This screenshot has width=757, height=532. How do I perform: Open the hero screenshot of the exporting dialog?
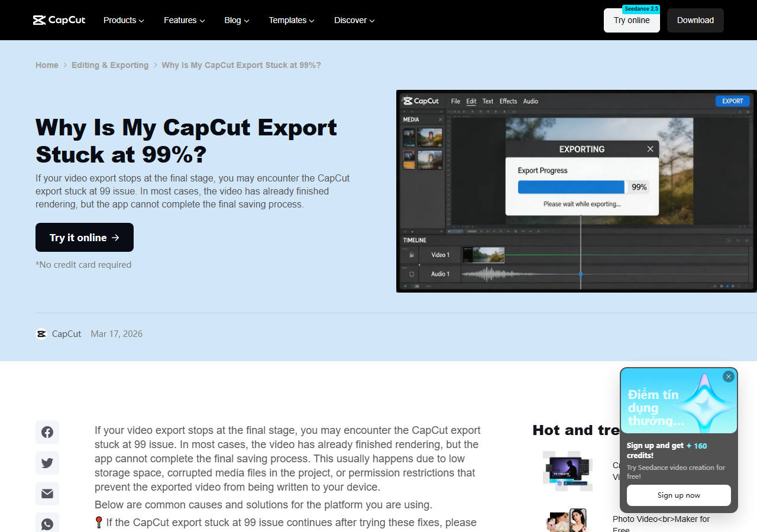[577, 191]
